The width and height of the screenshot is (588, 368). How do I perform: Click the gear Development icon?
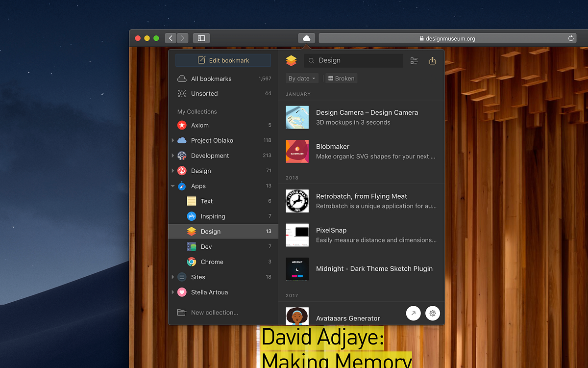click(x=182, y=156)
